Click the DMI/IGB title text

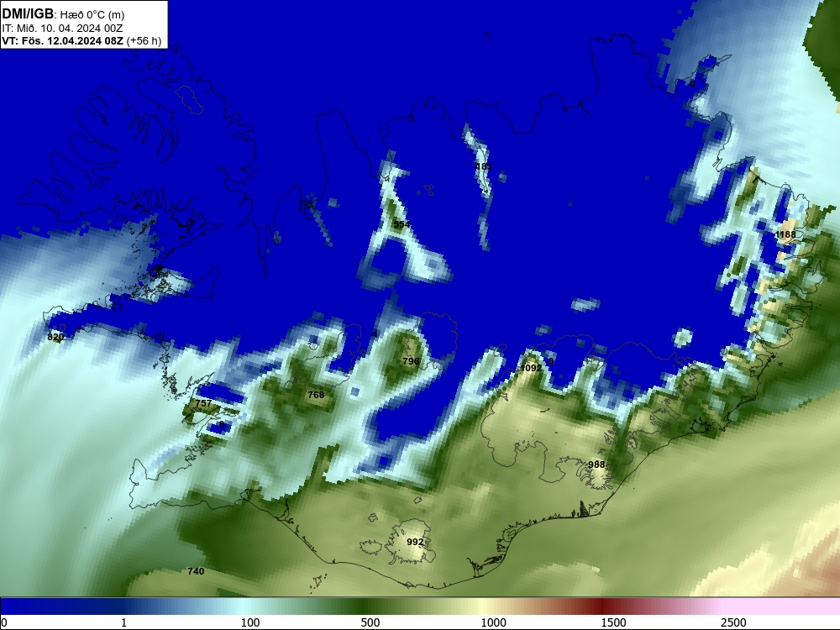[x=28, y=14]
